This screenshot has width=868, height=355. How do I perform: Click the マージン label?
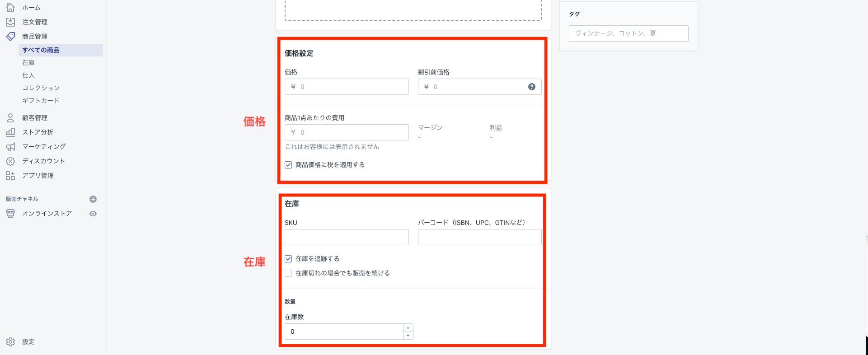430,128
